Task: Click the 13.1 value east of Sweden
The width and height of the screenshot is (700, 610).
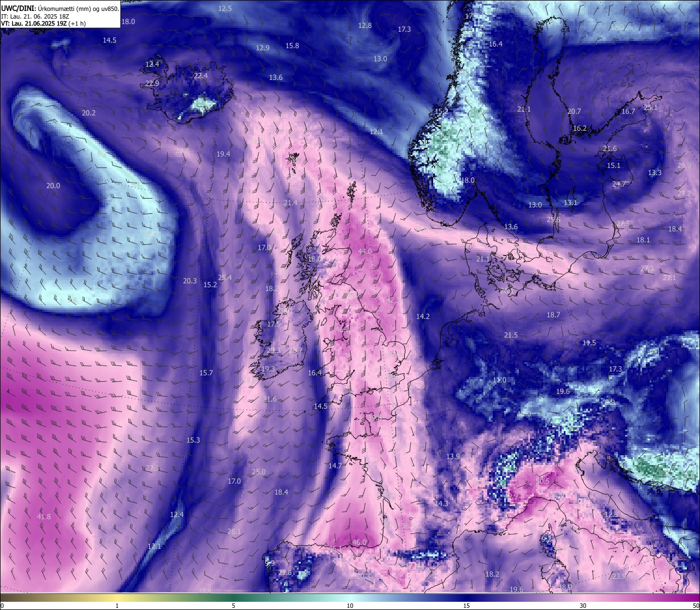Action: [570, 202]
